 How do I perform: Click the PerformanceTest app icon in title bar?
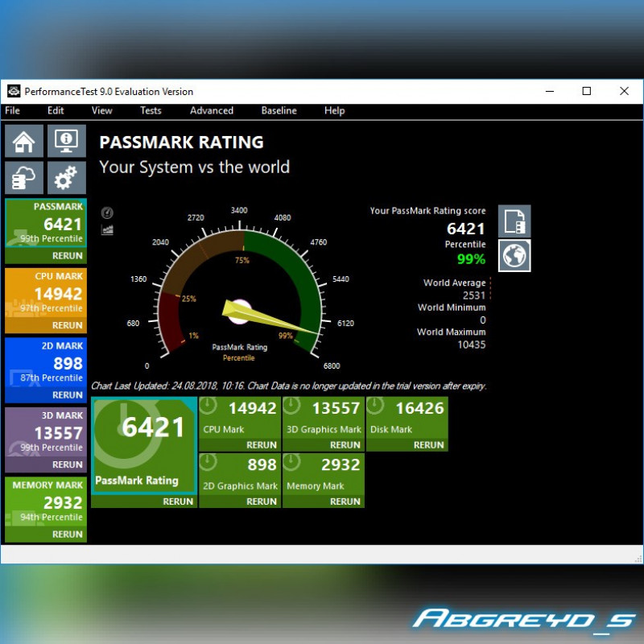(14, 91)
